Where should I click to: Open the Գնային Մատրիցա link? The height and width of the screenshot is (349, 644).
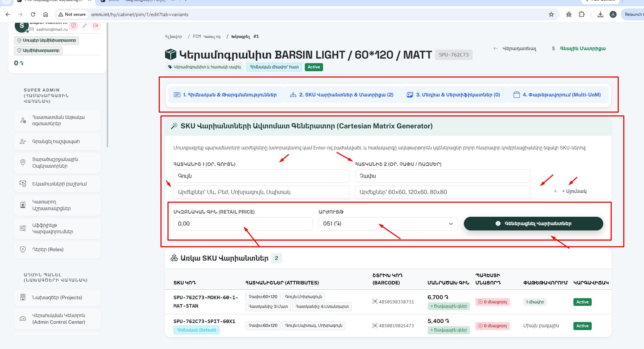coord(579,48)
